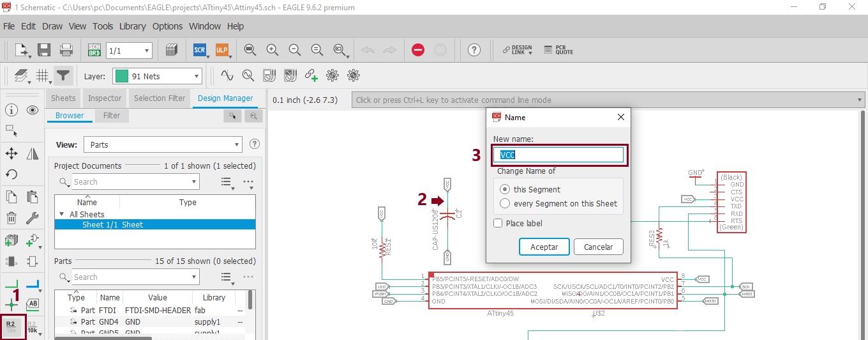Screen dimensions: 868x340
Task: Click the PCB Quote toolbar button
Action: (558, 50)
